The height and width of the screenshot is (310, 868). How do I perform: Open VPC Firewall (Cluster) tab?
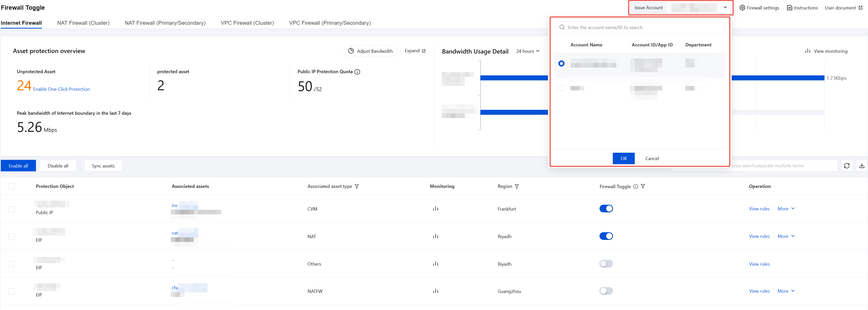click(x=247, y=23)
